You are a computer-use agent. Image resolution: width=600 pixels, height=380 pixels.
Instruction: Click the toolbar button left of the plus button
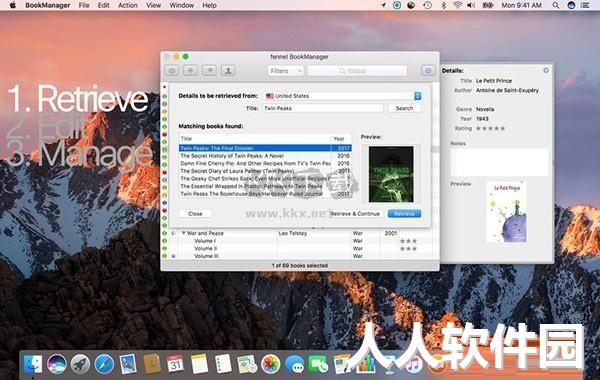(172, 70)
